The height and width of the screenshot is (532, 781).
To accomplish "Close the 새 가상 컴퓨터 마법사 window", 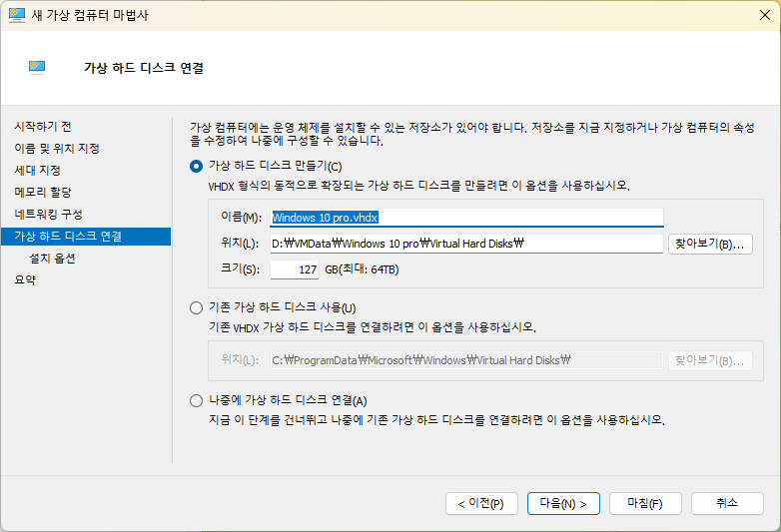I will point(765,15).
